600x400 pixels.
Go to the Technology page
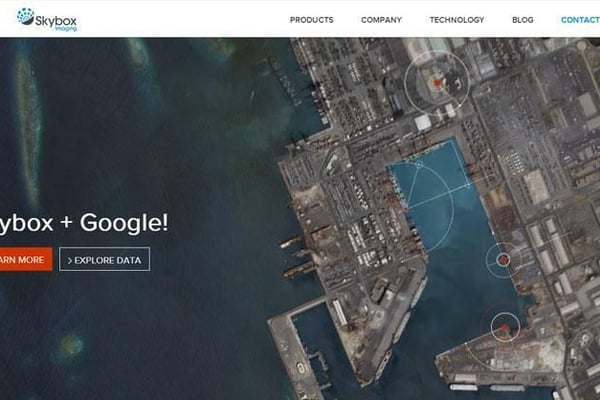coord(456,20)
